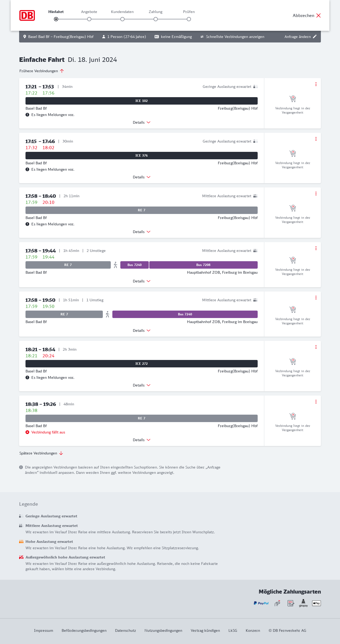The height and width of the screenshot is (644, 340).
Task: Open the Datenschutz footer link
Action: [x=125, y=630]
